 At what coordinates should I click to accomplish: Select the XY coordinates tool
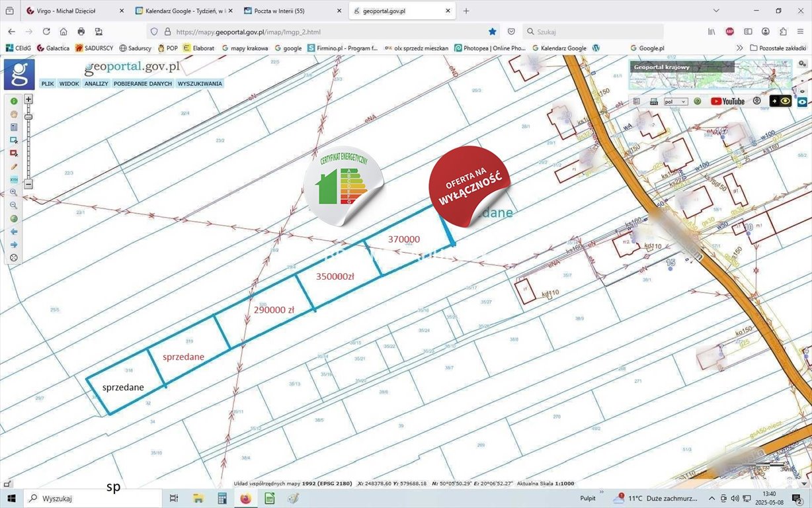click(13, 179)
